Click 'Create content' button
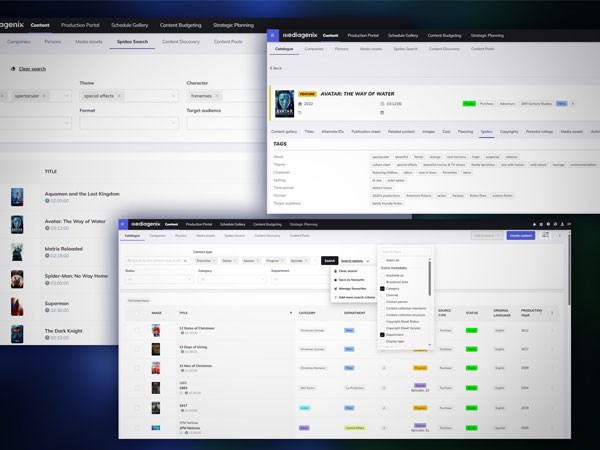 (521, 235)
